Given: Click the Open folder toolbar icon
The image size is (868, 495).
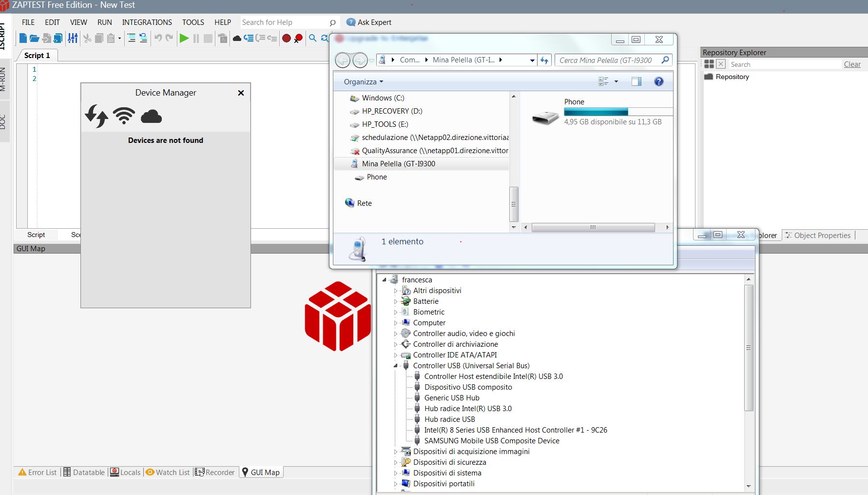Looking at the screenshot, I should pos(34,38).
